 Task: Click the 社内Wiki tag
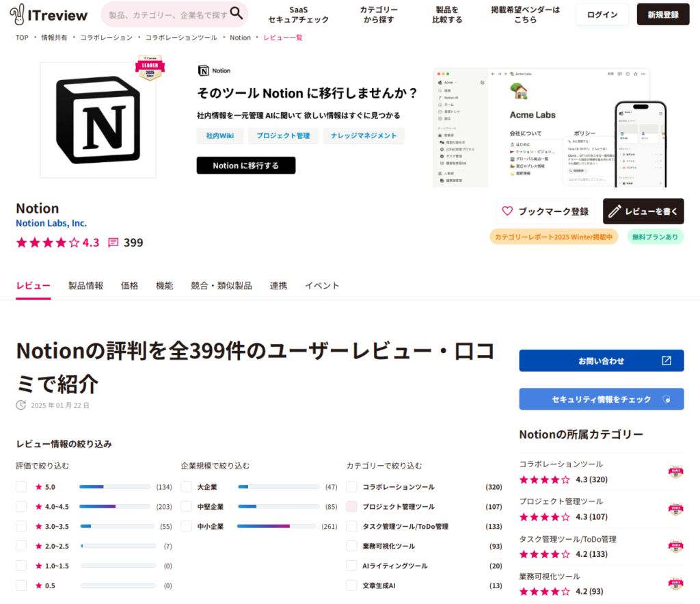coord(220,136)
